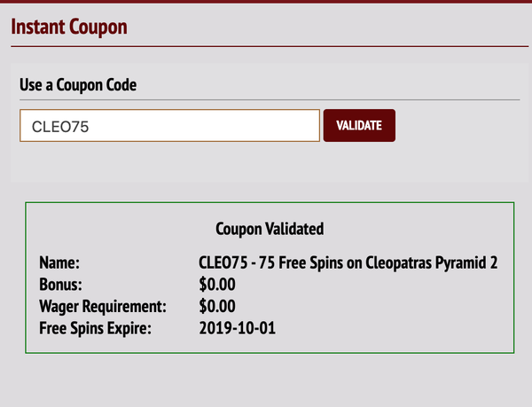Viewport: 532px width, 407px height.
Task: Click the divider line under Use a Coupon Code
Action: click(x=266, y=100)
